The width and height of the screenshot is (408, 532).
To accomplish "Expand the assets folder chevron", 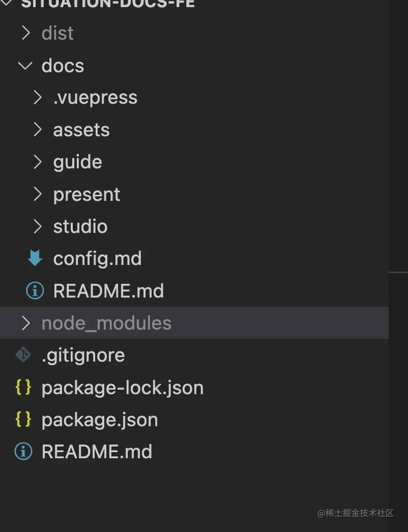I will click(37, 130).
